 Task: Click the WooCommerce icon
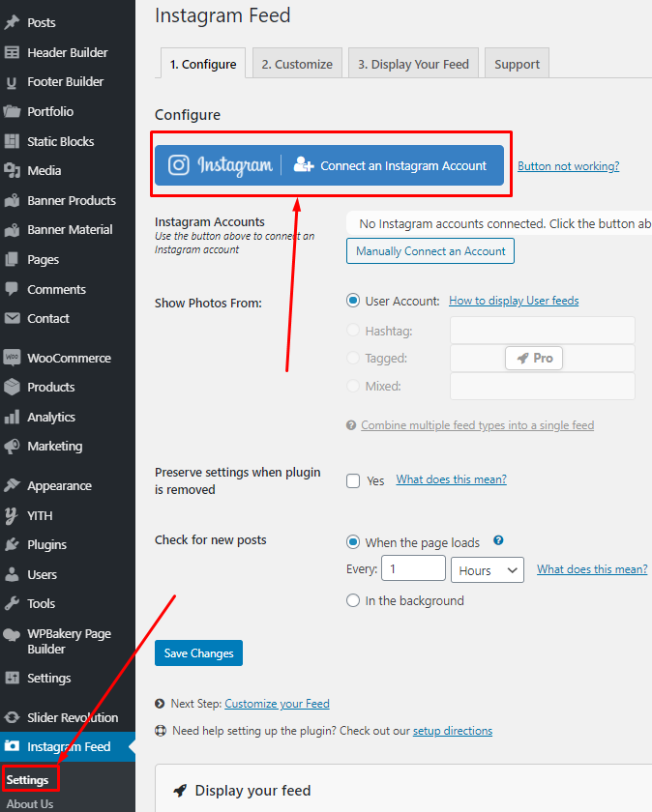[12, 358]
